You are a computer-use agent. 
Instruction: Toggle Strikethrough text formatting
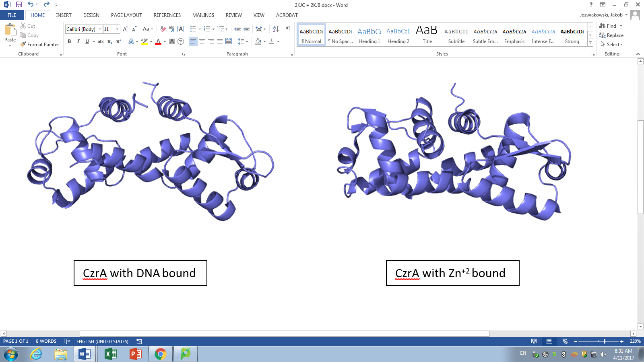[x=101, y=41]
